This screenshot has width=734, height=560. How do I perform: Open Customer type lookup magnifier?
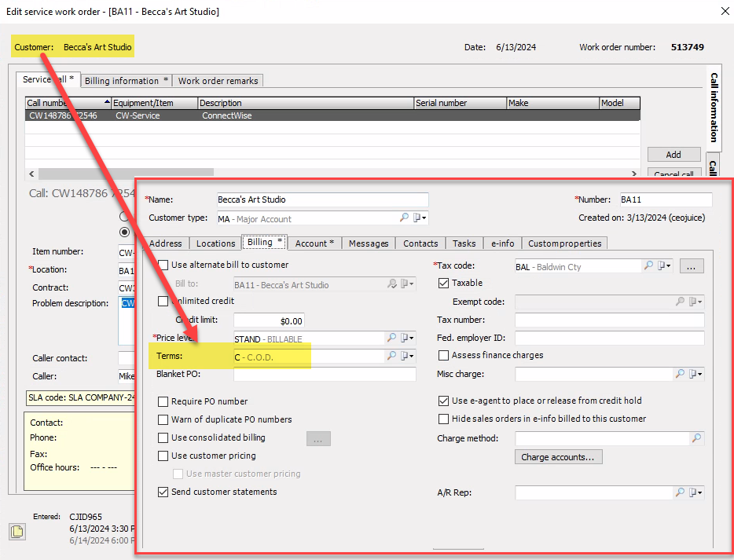pos(404,218)
